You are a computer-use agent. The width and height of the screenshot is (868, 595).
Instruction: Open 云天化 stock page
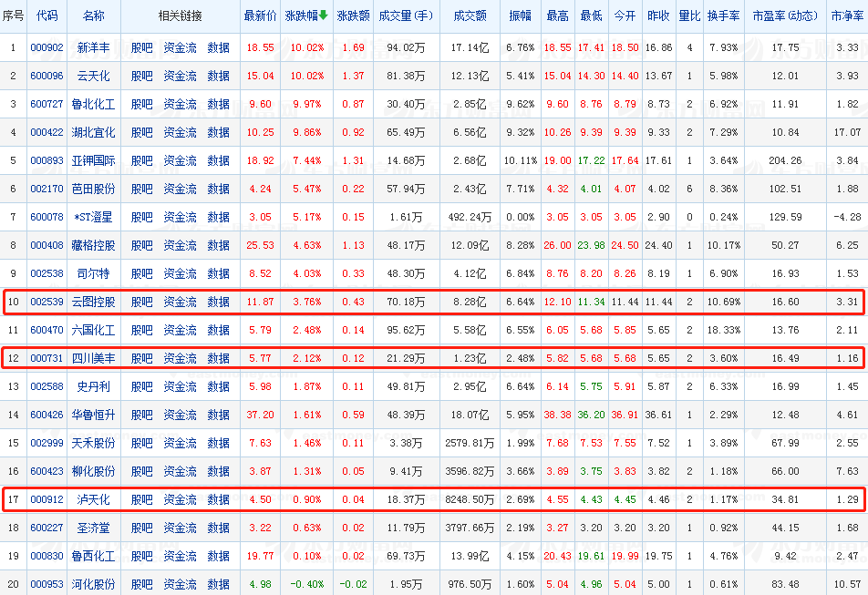[93, 76]
